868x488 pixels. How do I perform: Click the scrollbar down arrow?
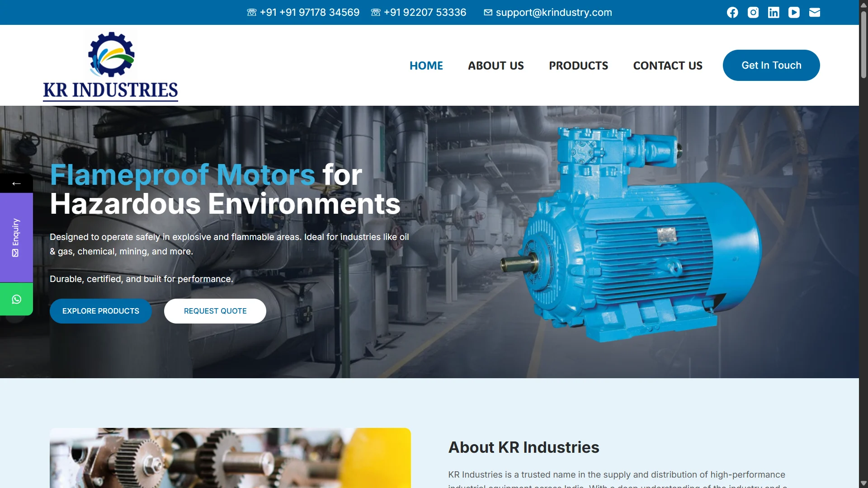[863, 483]
